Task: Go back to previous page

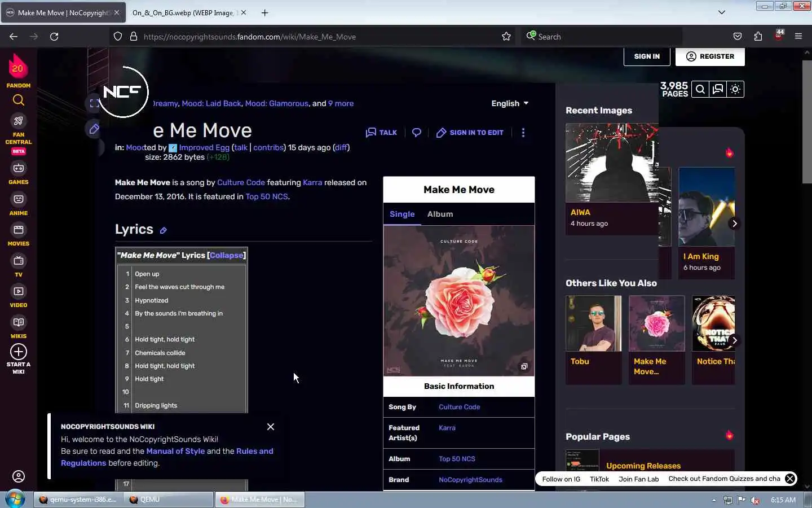Action: (14, 37)
